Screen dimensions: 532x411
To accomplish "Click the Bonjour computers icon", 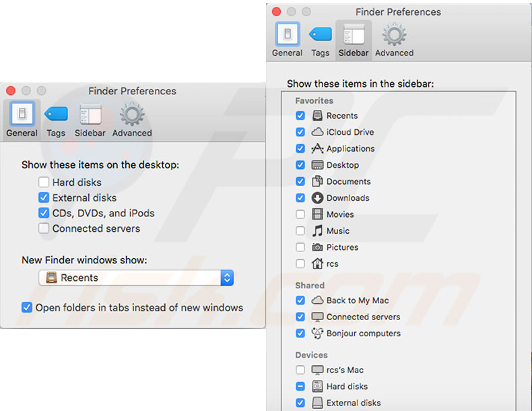I will click(317, 334).
